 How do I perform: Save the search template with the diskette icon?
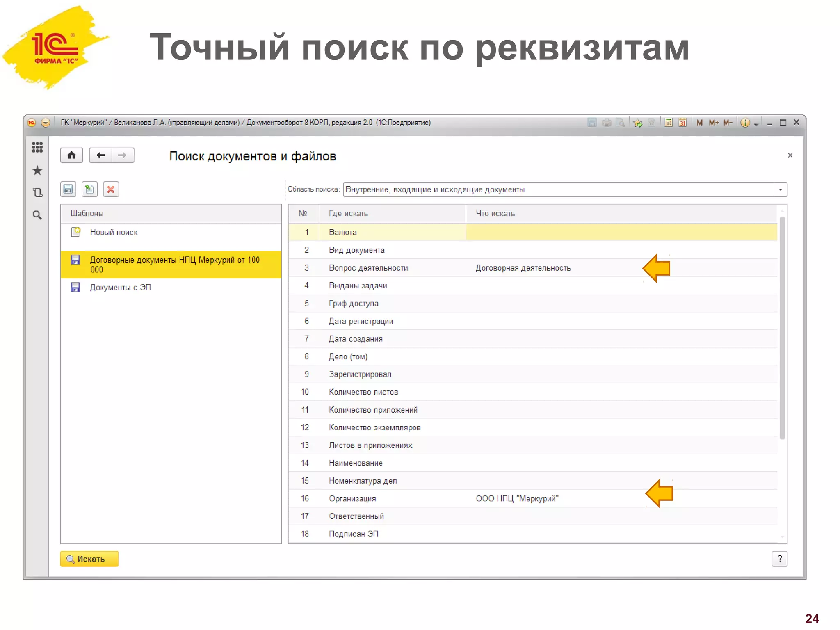point(68,189)
